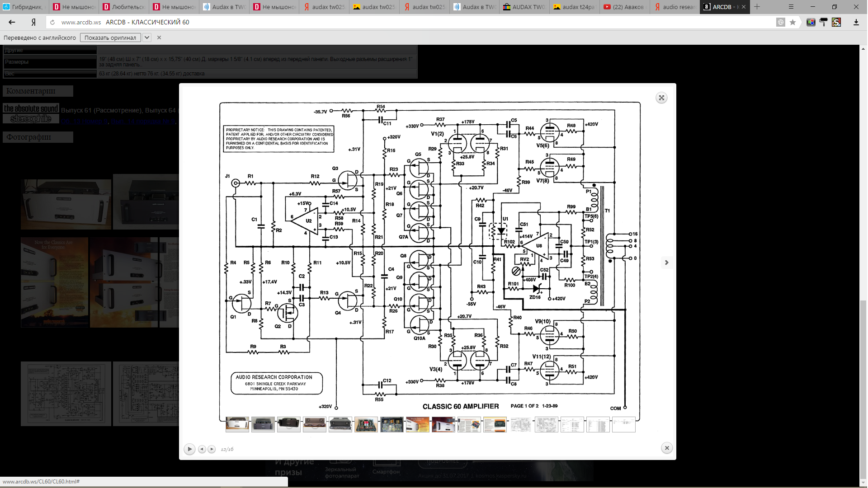This screenshot has height=488, width=868.
Task: Open the S extension icon
Action: coord(836,22)
